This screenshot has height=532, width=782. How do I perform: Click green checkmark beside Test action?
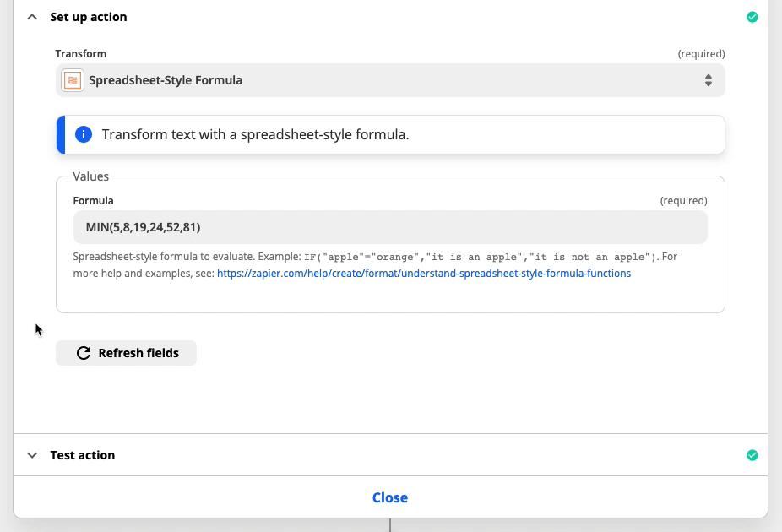click(x=752, y=455)
